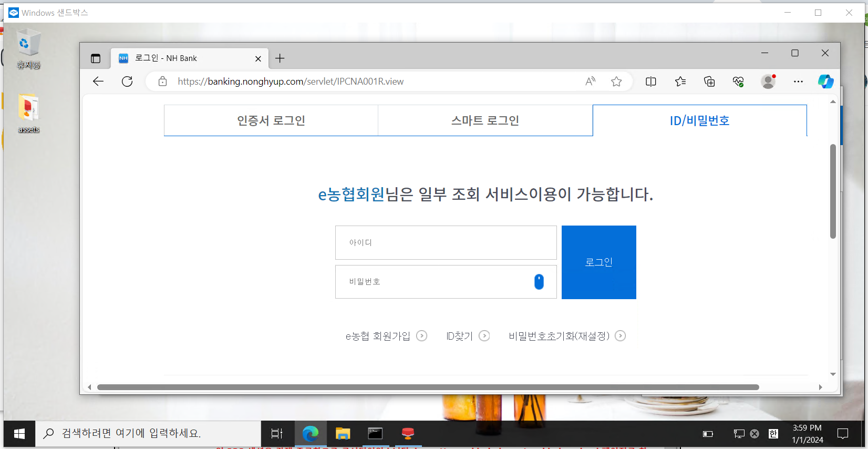View site information lock icon
The width and height of the screenshot is (868, 449).
[x=162, y=81]
